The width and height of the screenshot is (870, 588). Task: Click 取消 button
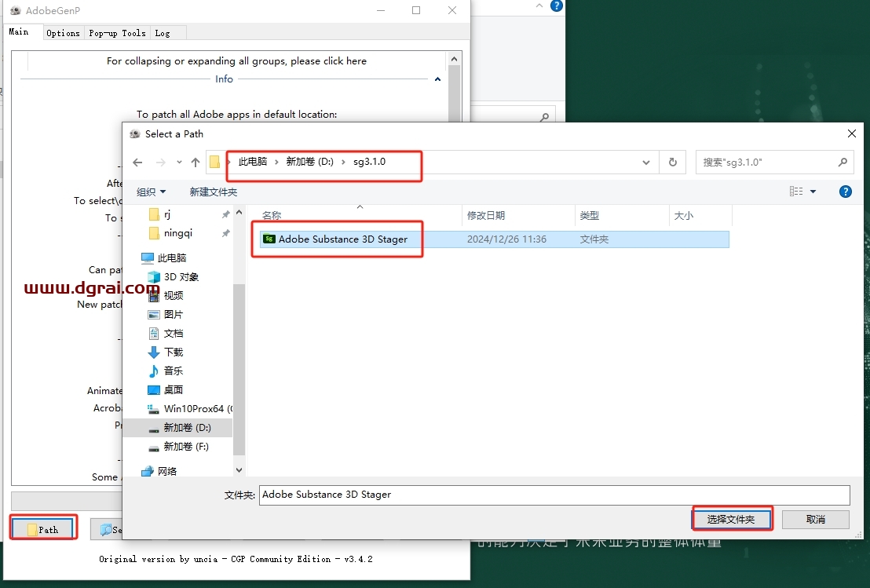[x=816, y=519]
